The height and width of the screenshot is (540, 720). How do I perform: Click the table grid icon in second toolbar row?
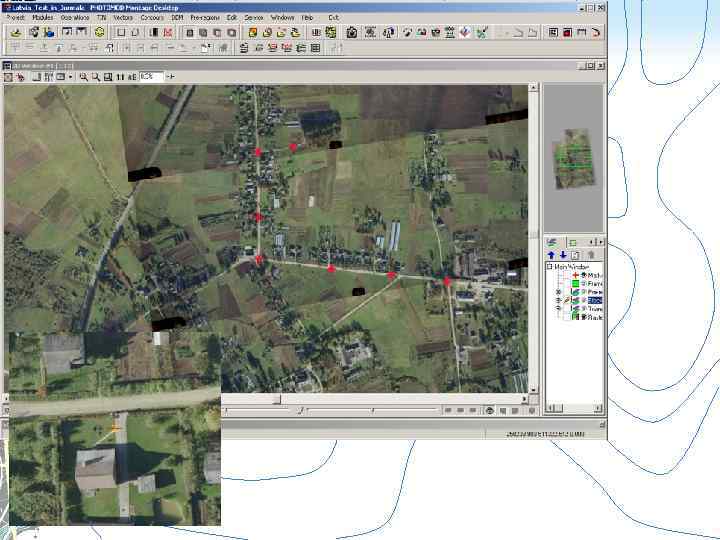[x=315, y=47]
